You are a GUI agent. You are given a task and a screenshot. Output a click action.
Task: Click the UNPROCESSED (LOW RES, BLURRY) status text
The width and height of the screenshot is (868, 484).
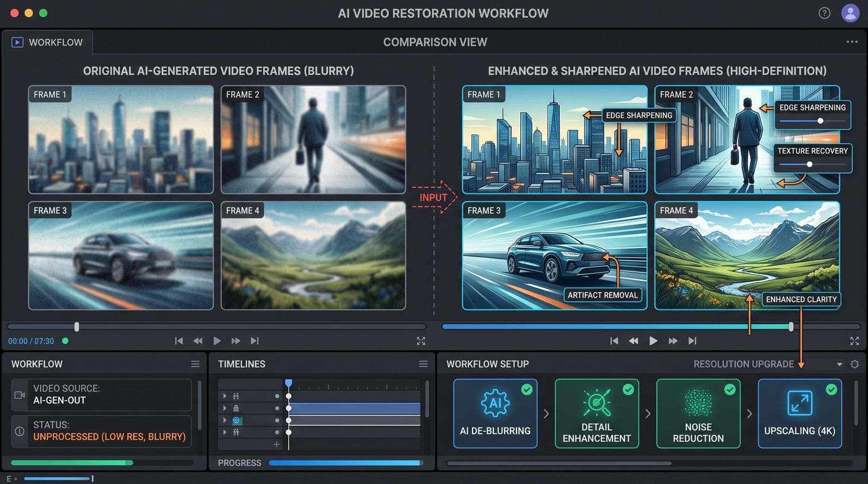point(110,437)
